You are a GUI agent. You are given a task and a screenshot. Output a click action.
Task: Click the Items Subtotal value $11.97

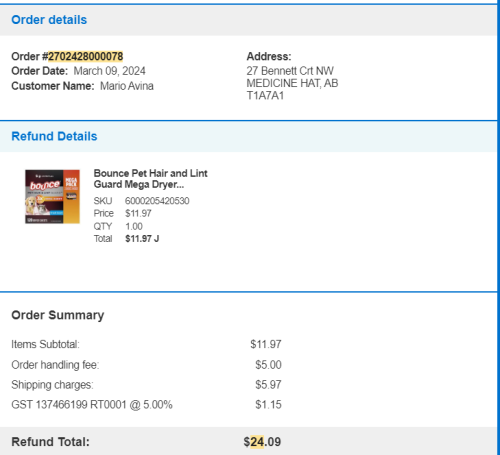266,344
